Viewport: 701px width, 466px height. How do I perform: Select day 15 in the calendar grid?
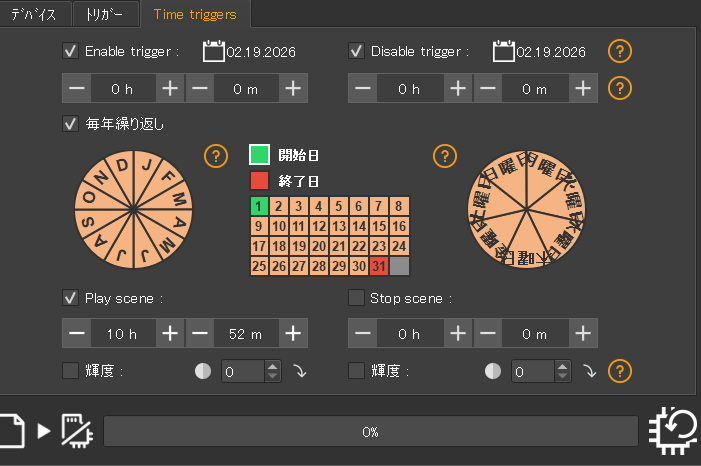point(377,226)
